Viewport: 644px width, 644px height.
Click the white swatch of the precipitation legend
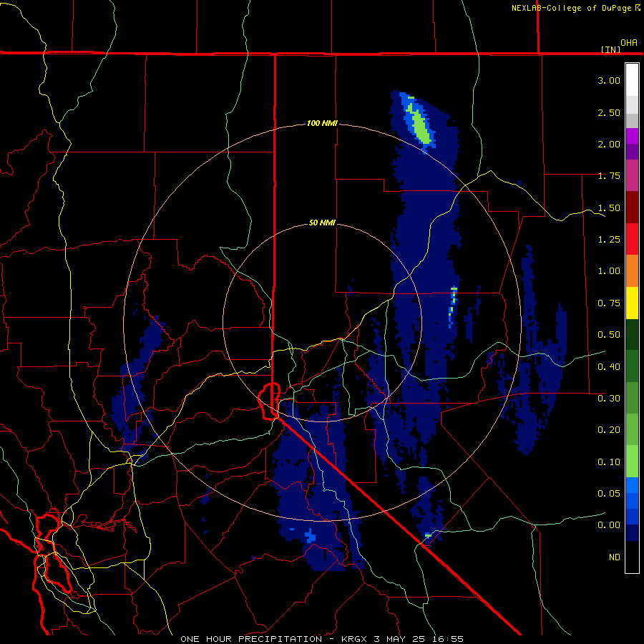pos(632,79)
